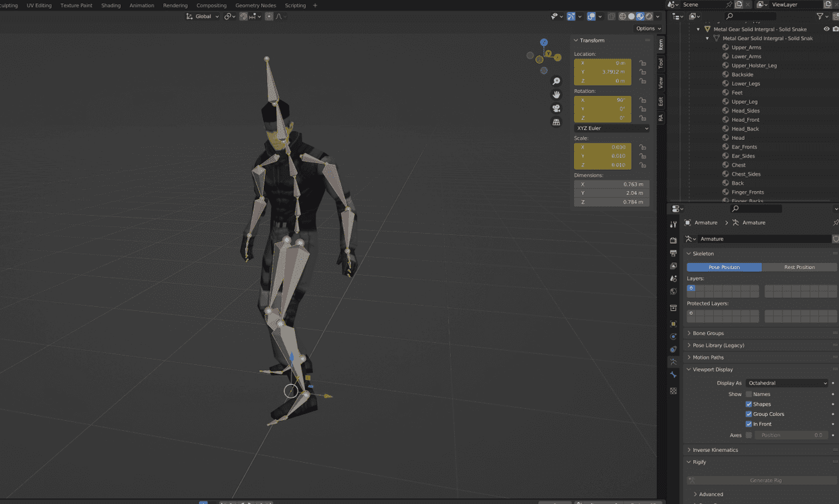Click the Location Y value field
839x504 pixels.
pos(603,72)
